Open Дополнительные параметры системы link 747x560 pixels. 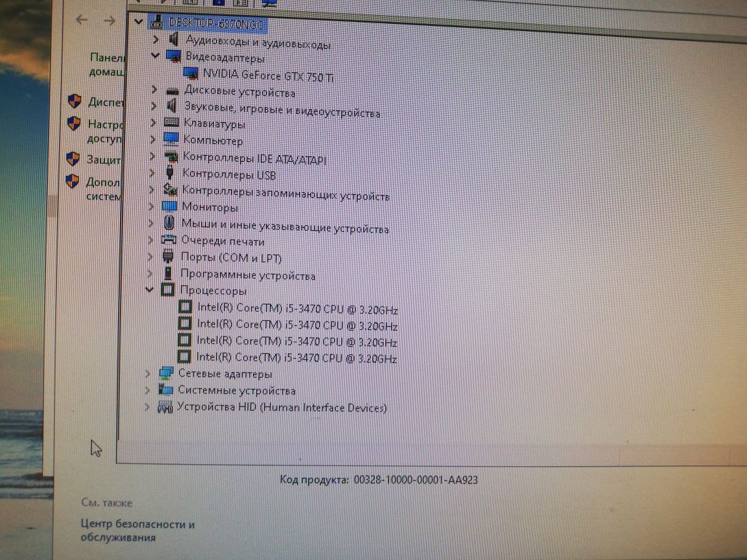(103, 189)
